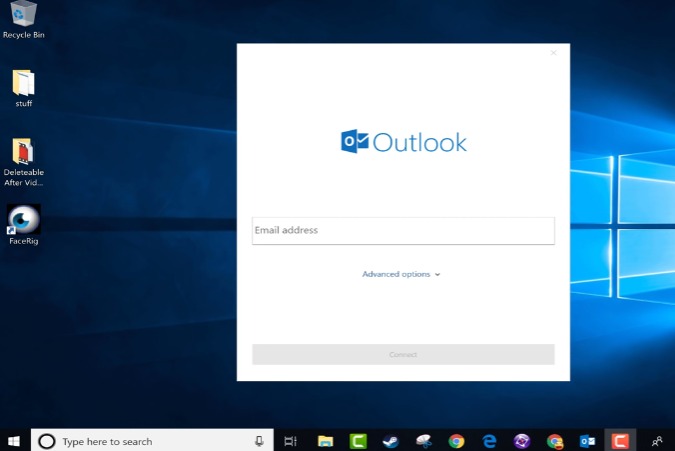Open the Recycle Bin desktop icon

click(x=23, y=16)
